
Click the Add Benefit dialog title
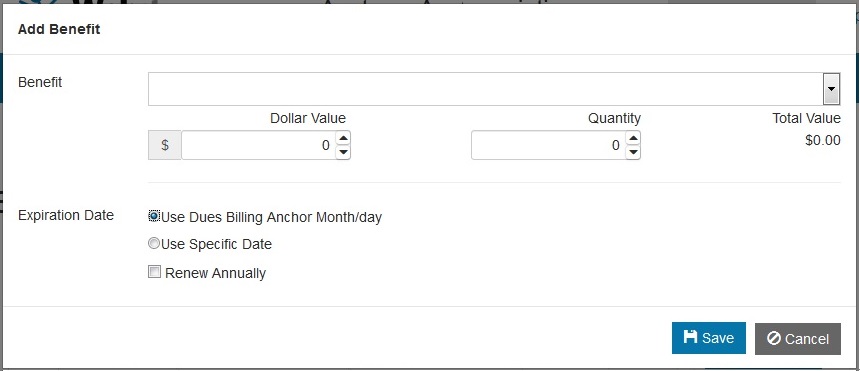click(59, 29)
